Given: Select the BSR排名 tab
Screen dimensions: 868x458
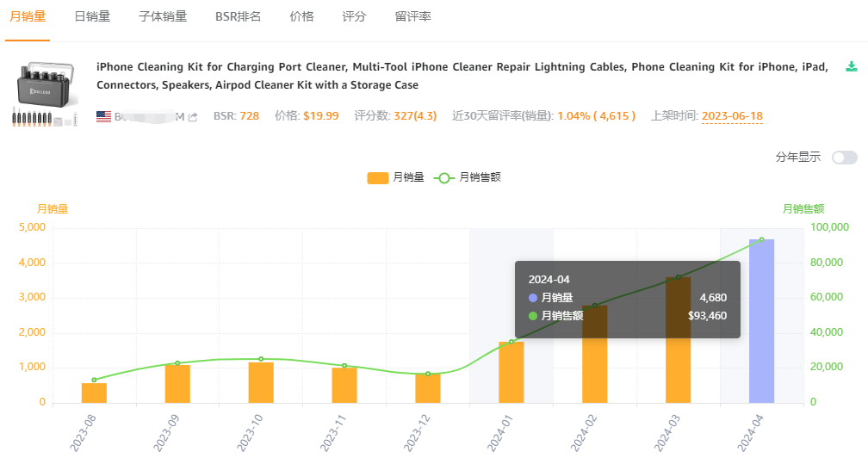Looking at the screenshot, I should 238,16.
